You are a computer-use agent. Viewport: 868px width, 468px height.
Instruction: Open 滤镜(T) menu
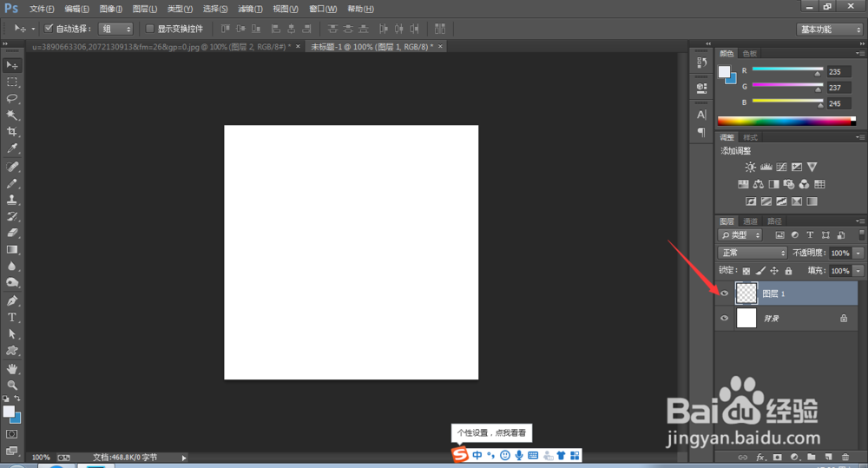250,9
